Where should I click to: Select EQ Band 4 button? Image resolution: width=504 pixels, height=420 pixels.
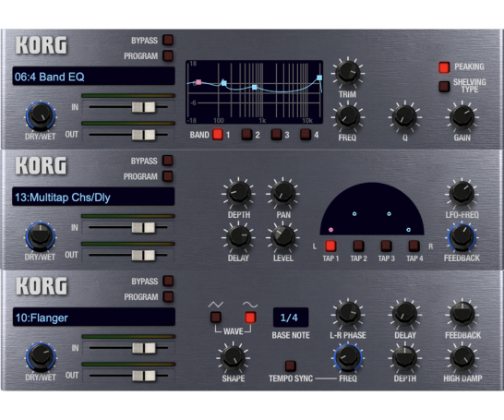[306, 135]
